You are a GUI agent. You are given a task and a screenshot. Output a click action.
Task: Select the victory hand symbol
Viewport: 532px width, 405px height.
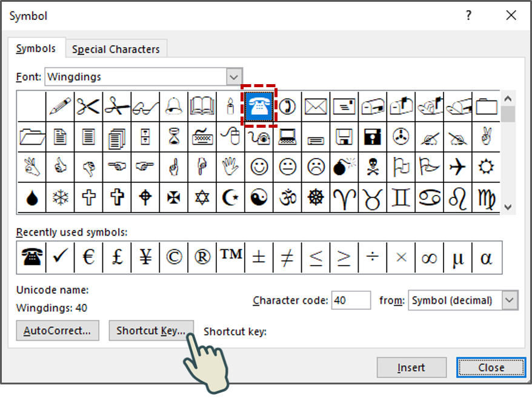(486, 137)
